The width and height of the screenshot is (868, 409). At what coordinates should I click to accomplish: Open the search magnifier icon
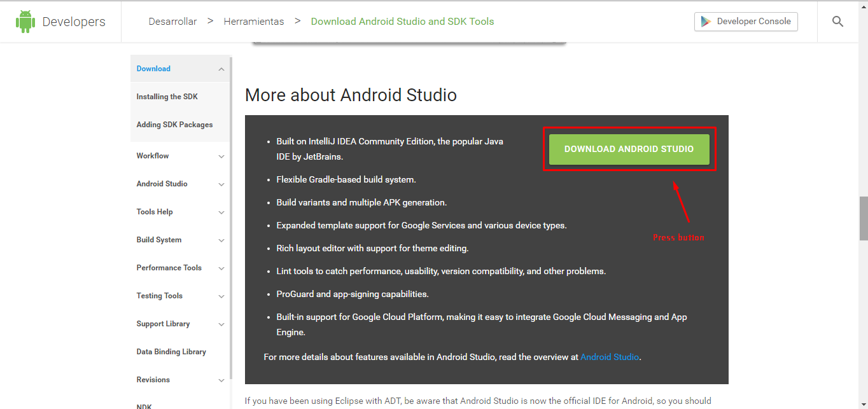click(837, 22)
